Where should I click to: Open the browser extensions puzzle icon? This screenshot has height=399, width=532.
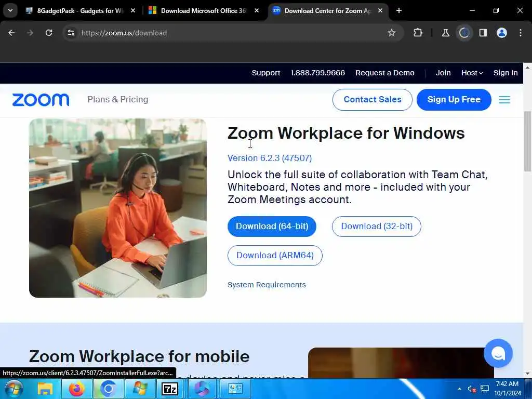pyautogui.click(x=418, y=33)
